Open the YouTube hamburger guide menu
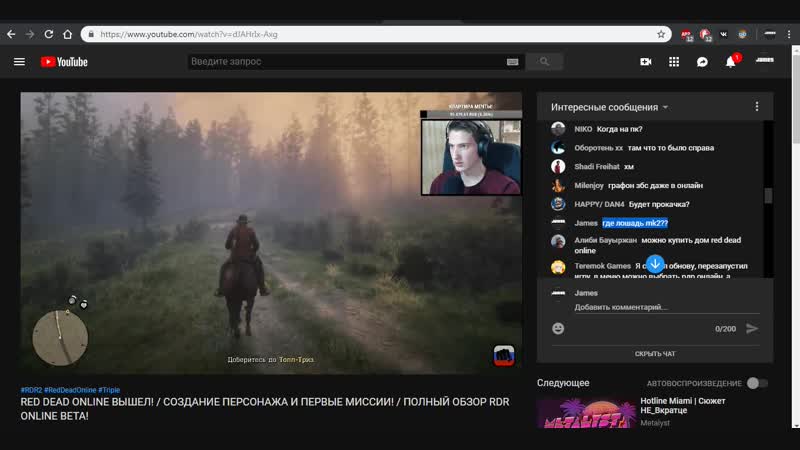 (19, 62)
